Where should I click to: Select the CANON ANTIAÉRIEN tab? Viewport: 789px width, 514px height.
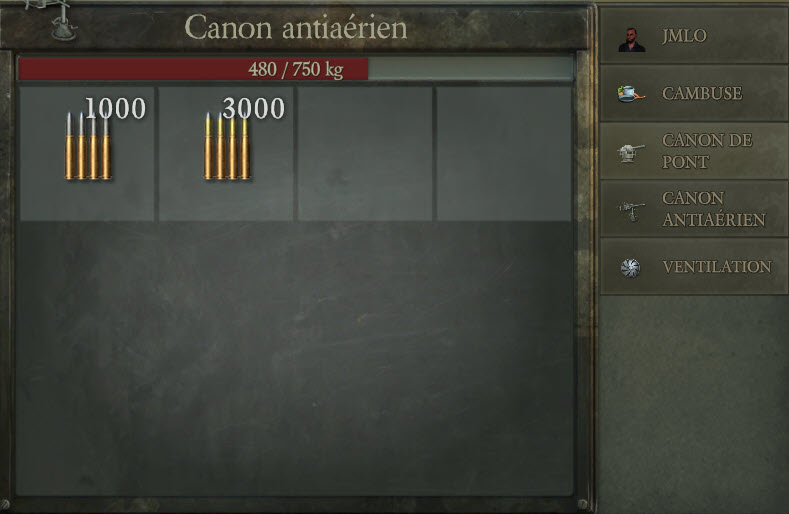pos(694,209)
